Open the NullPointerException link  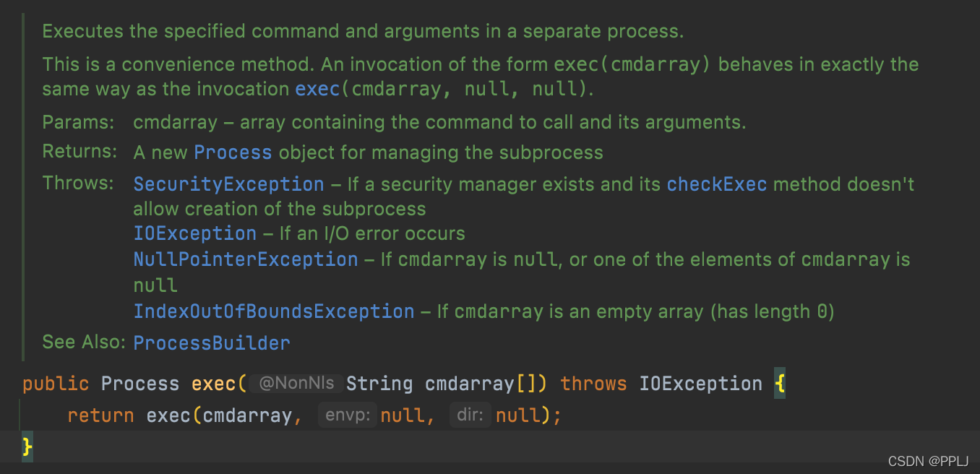(x=246, y=259)
